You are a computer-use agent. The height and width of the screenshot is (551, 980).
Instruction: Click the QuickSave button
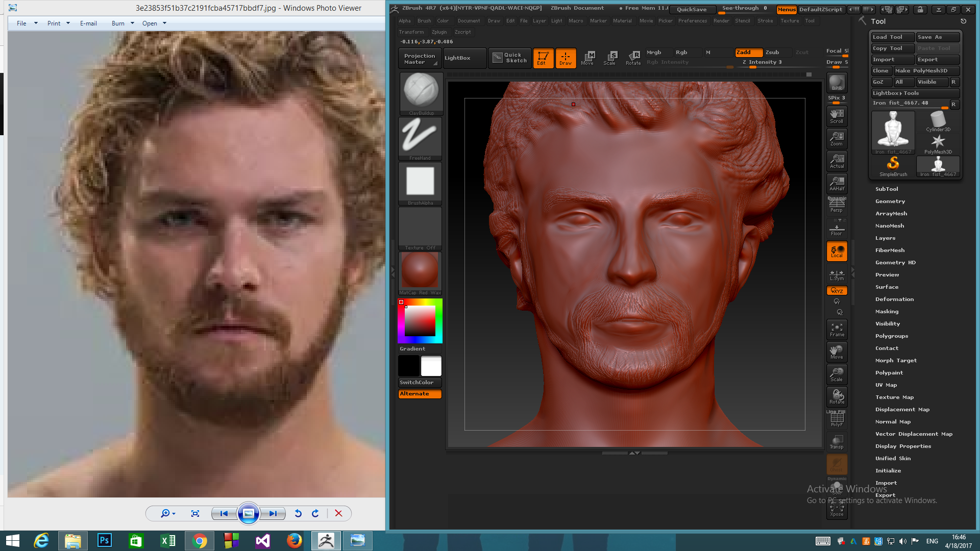click(692, 9)
